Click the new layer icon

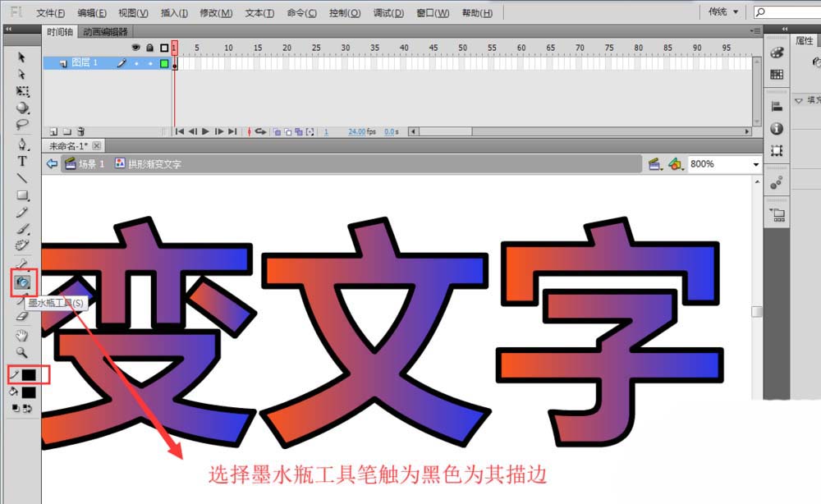(x=53, y=132)
